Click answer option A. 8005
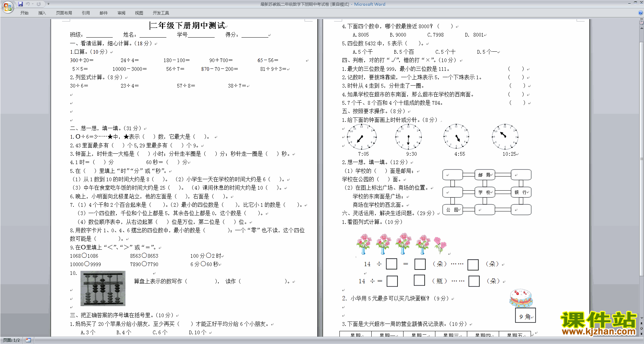This screenshot has height=344, width=644. point(361,35)
